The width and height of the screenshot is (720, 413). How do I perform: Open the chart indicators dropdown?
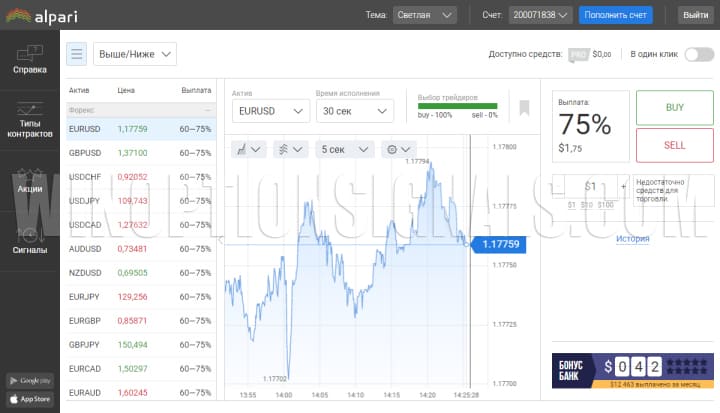(290, 149)
